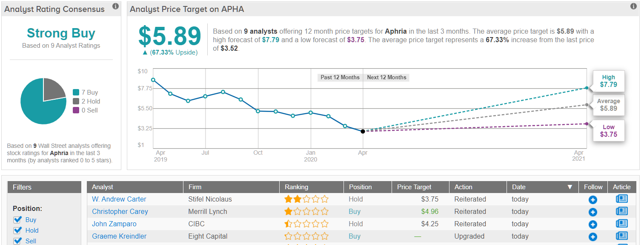Viewport: 644px width, 245px height.
Task: Open article icon for Christopher Carey row
Action: 621,211
